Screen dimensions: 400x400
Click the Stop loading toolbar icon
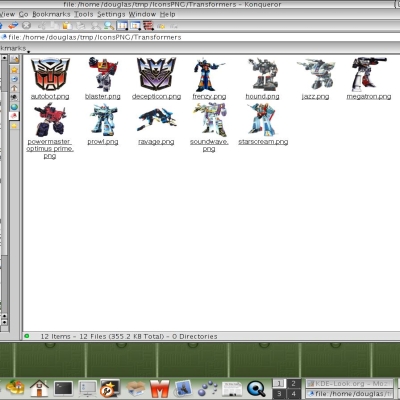click(x=26, y=25)
